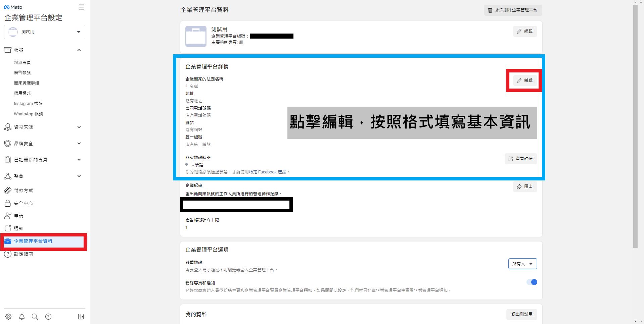Click the 未驗證 status text
The height and width of the screenshot is (324, 644).
coord(197,165)
